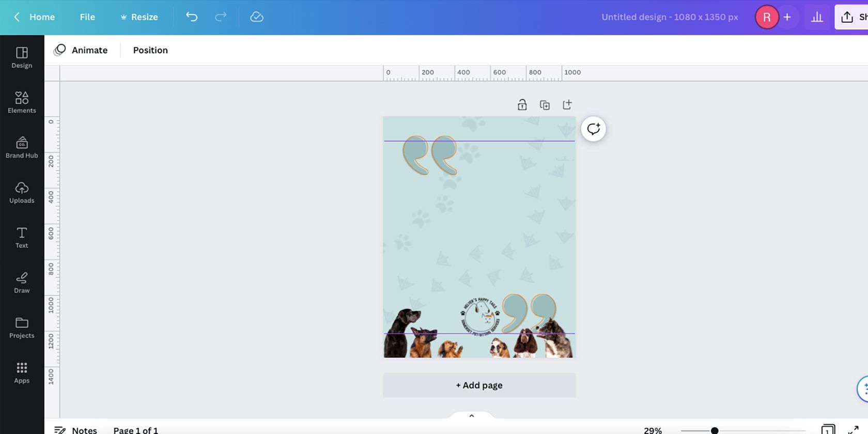Open the Elements panel
This screenshot has height=434, width=868.
tap(22, 102)
